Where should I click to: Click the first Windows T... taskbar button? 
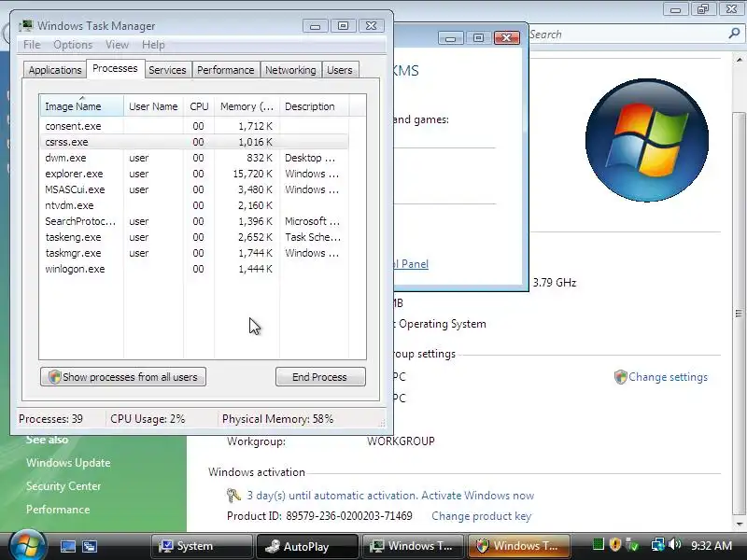pos(413,546)
